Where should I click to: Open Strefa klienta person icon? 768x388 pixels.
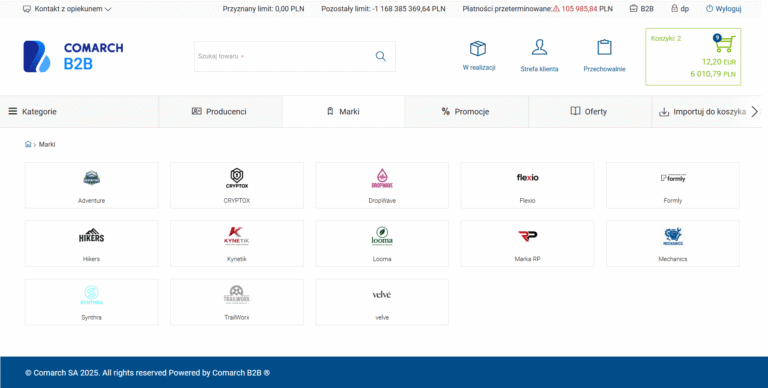[x=539, y=48]
